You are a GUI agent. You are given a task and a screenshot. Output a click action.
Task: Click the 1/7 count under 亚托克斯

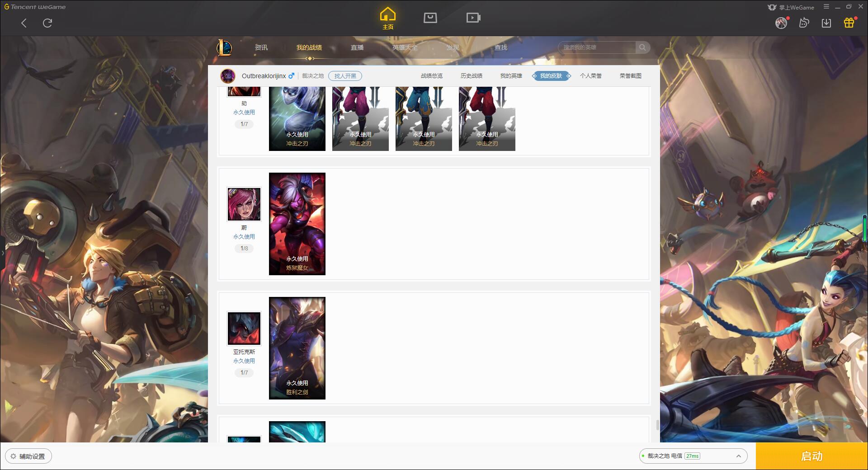(x=244, y=372)
